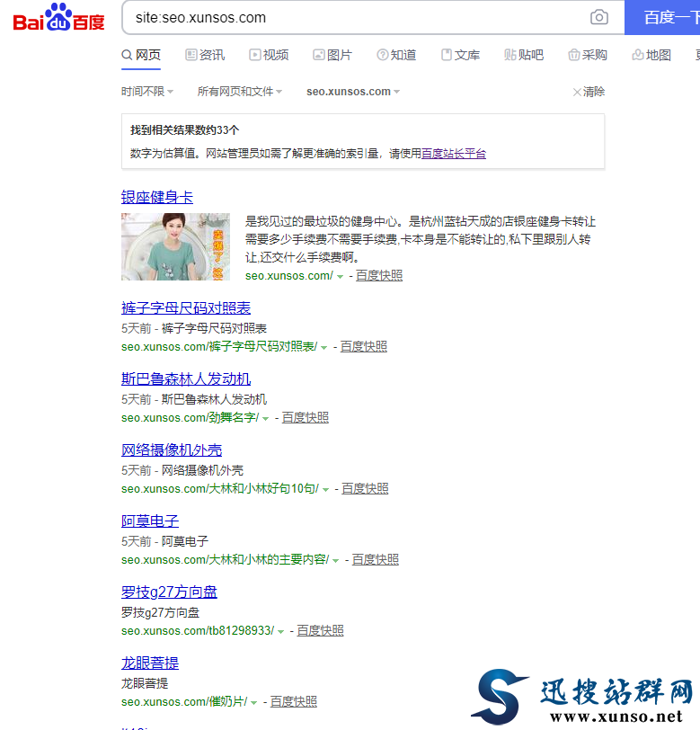This screenshot has height=730, width=700.
Task: Open the 裤子字母尺码对照表 result title
Action: [186, 308]
